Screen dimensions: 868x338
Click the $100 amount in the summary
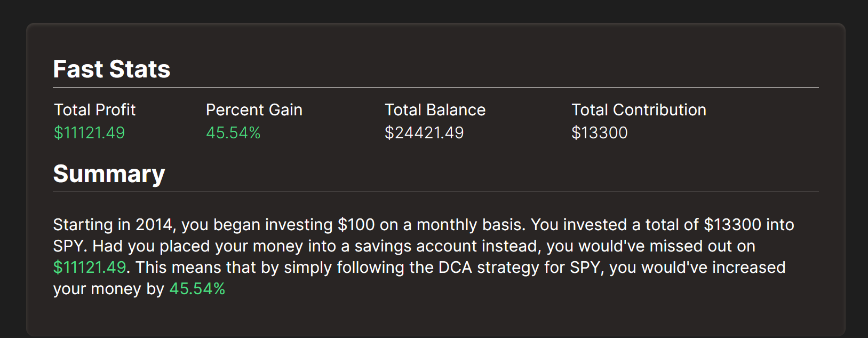click(356, 225)
